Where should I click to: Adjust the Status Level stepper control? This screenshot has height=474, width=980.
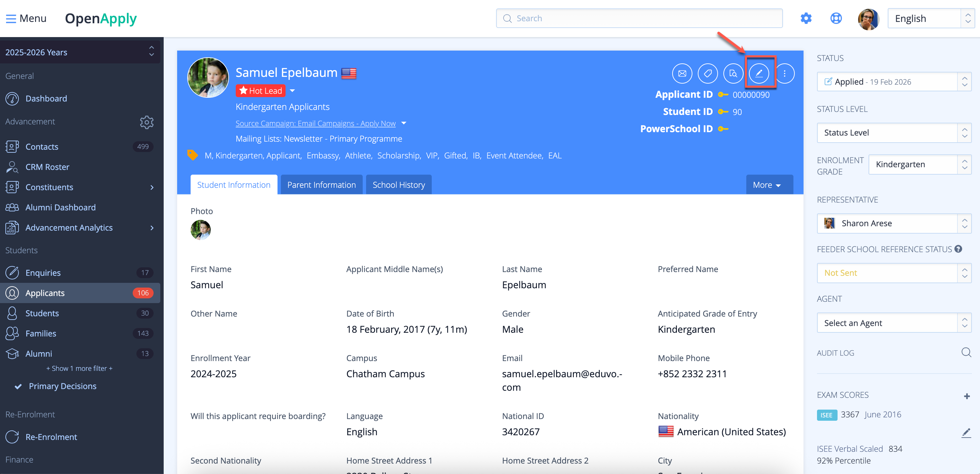pos(965,132)
